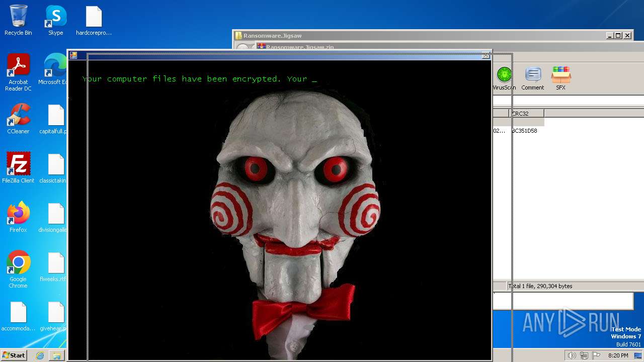Maximize the Ransomware.Jigsaw folder window
The width and height of the screenshot is (644, 362).
click(618, 36)
